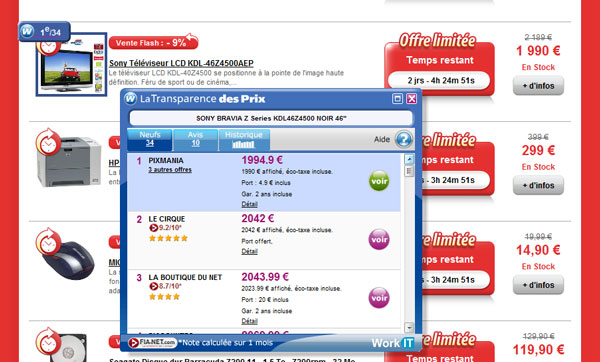Click the green voir button for PIXMANIA
The image size is (600, 362).
(x=379, y=181)
